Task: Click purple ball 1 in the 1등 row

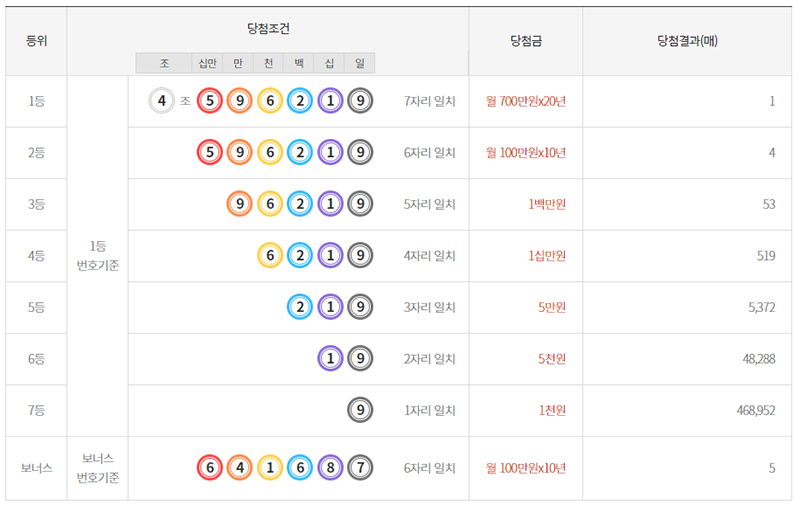Action: coord(330,100)
